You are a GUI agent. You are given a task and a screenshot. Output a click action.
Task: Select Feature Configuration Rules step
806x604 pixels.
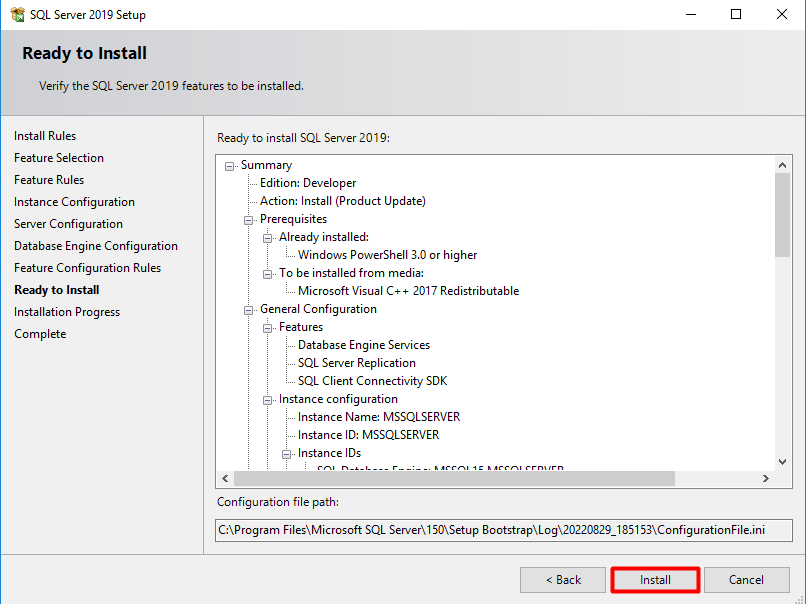(87, 268)
